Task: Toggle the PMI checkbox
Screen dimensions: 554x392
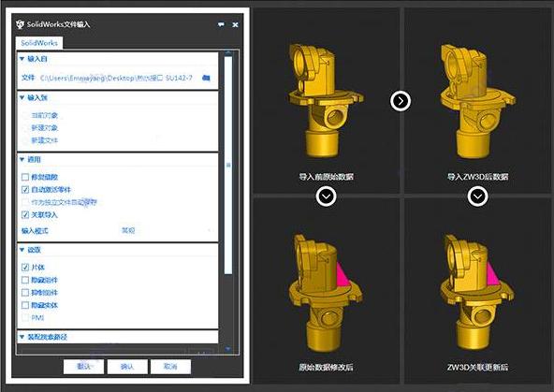Action: [25, 318]
